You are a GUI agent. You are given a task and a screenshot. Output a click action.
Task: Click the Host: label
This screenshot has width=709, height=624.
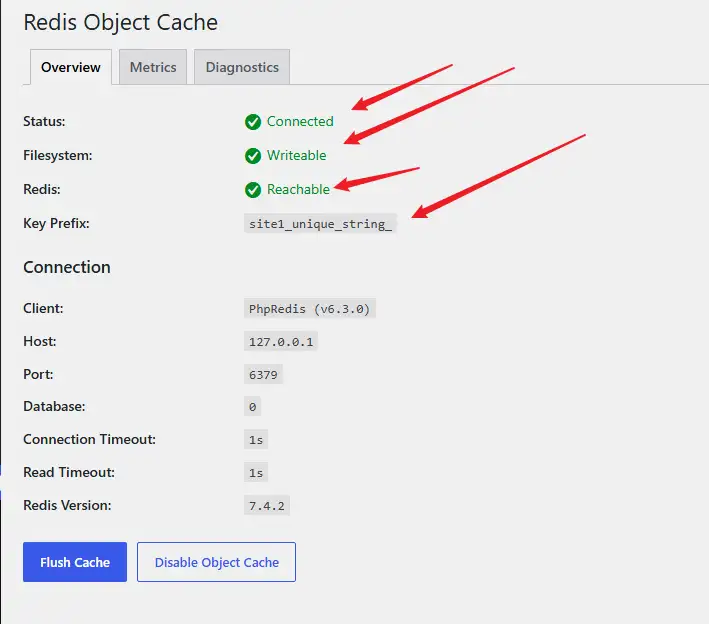(40, 341)
